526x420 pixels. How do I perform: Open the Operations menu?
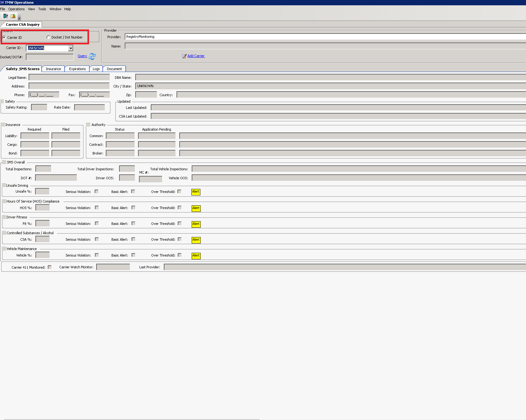pos(16,9)
